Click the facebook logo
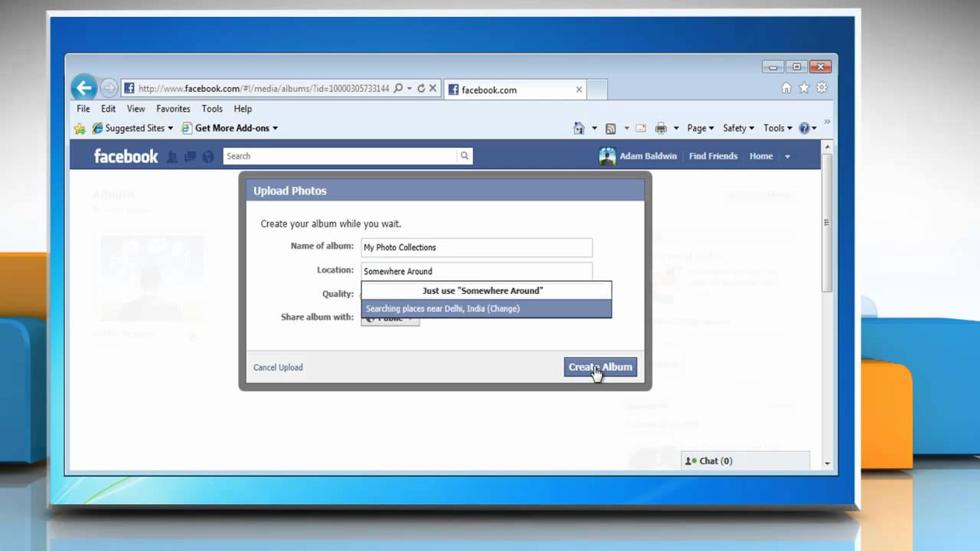The image size is (980, 551). click(x=126, y=156)
